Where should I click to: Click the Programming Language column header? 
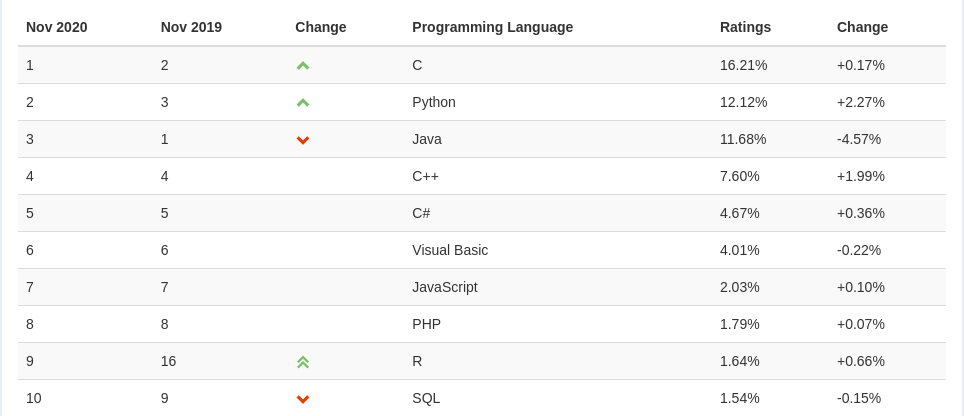492,27
